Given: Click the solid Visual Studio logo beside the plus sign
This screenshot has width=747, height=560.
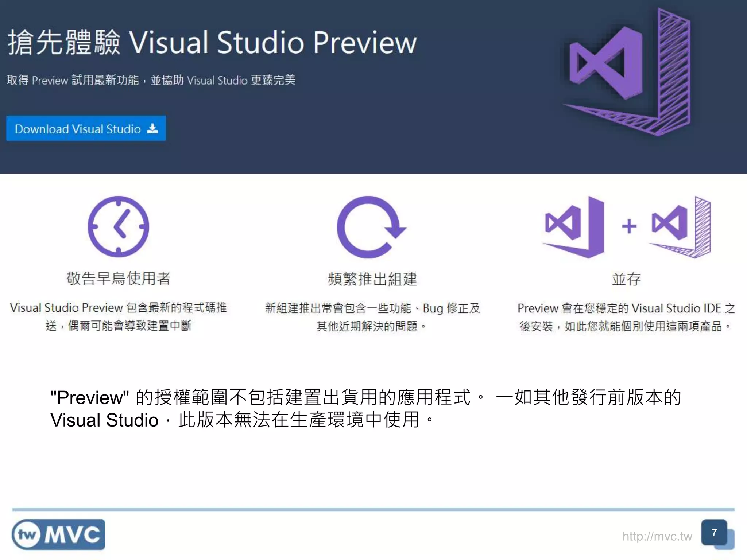Looking at the screenshot, I should (573, 227).
